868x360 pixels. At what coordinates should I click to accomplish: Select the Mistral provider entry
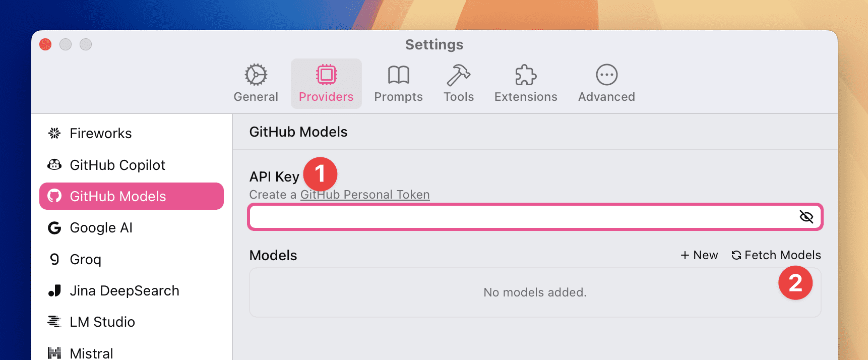coord(132,352)
